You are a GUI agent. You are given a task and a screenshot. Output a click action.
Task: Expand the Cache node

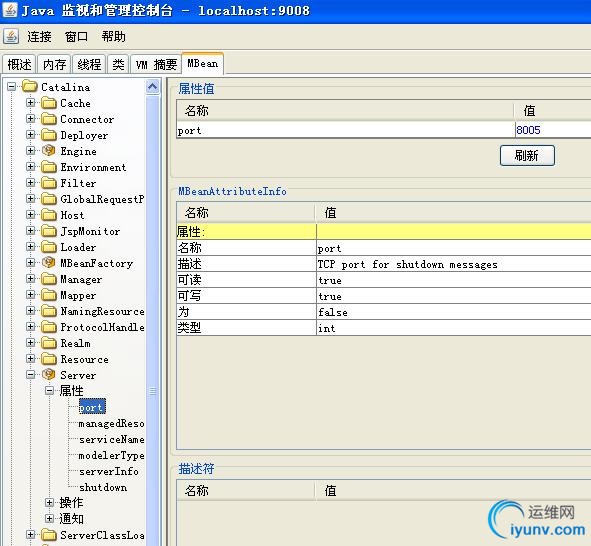tap(31, 102)
